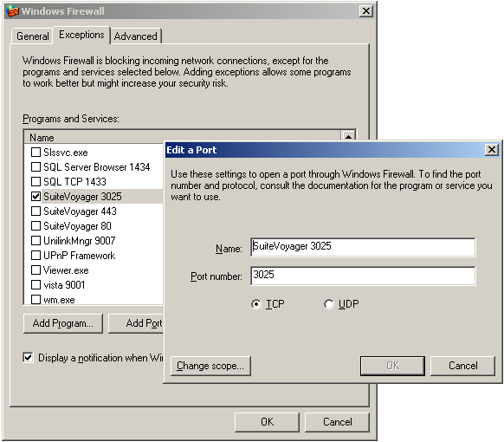Click the Name column header
Image resolution: width=504 pixels, height=442 pixels.
[x=183, y=137]
